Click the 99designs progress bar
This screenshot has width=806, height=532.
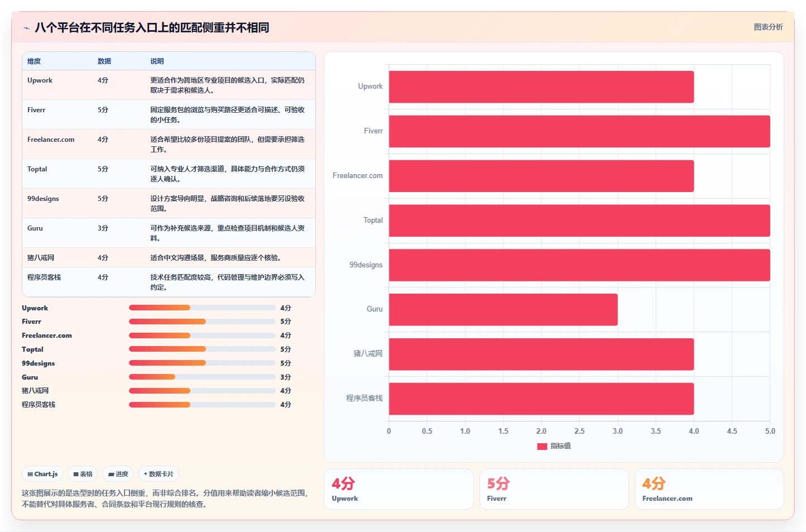click(x=202, y=363)
